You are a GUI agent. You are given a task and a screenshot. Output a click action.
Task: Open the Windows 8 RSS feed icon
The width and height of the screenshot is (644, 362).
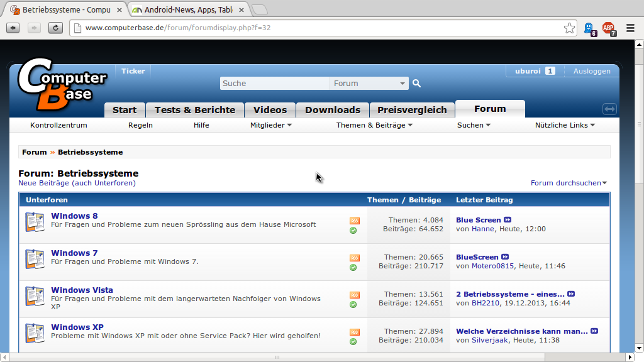tap(355, 221)
